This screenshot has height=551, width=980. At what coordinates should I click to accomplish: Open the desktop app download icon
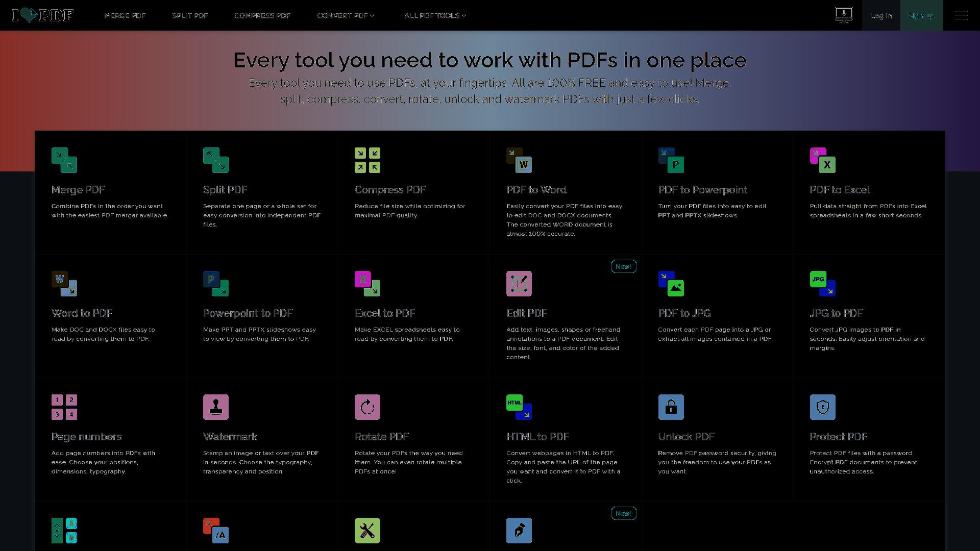(844, 15)
